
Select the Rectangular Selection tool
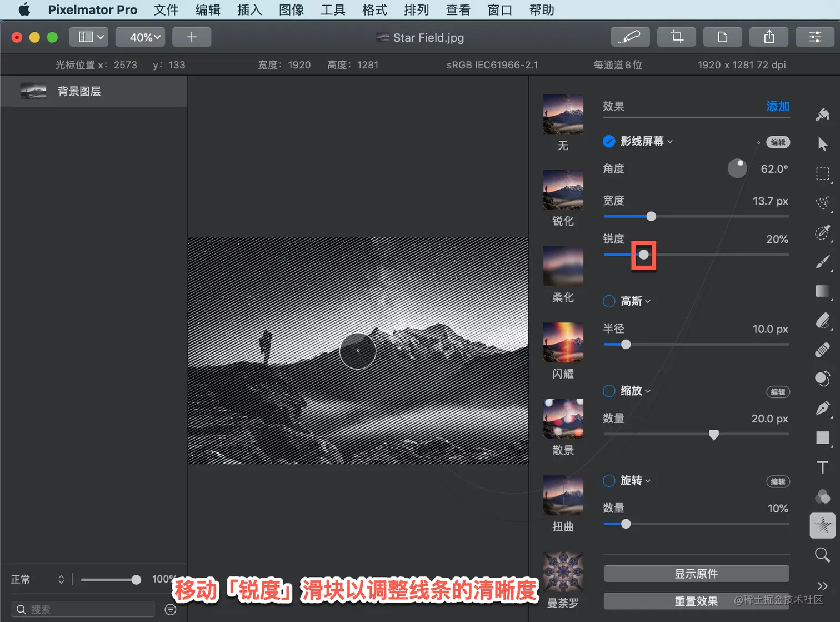point(823,174)
